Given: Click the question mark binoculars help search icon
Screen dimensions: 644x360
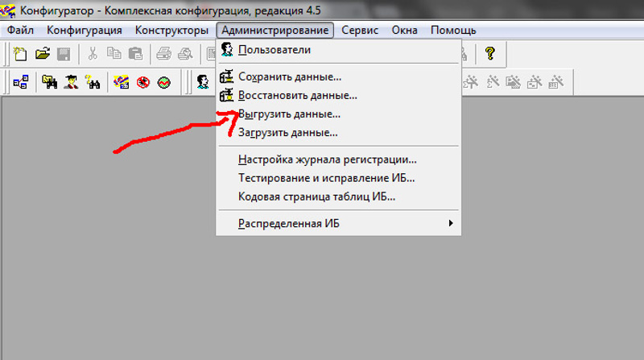Looking at the screenshot, I should 93,82.
